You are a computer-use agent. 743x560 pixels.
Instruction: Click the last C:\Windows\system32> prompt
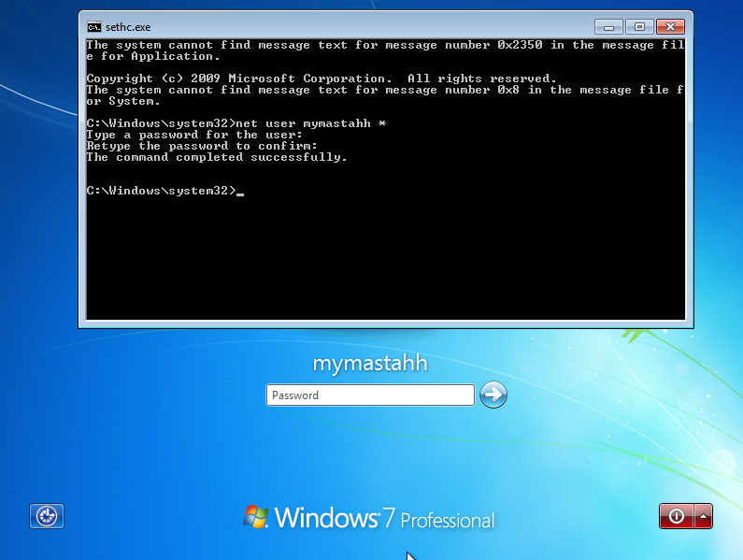161,191
